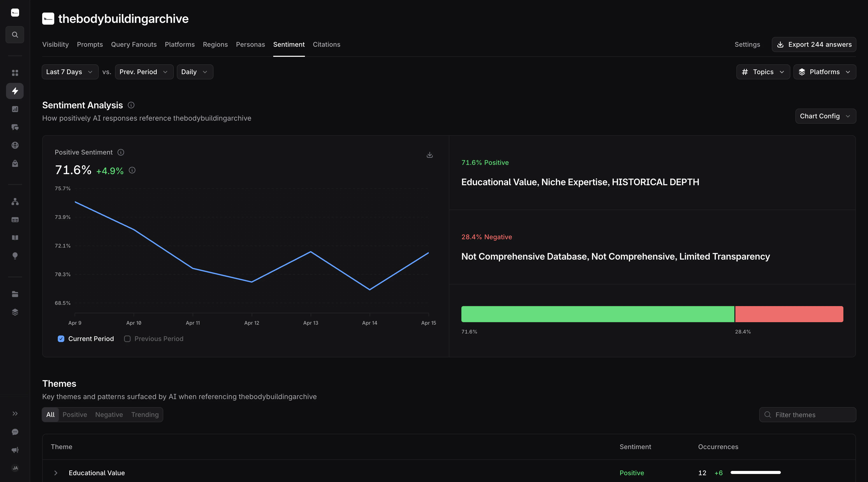The height and width of the screenshot is (482, 868).
Task: Switch to the Platforms tab
Action: pyautogui.click(x=180, y=44)
